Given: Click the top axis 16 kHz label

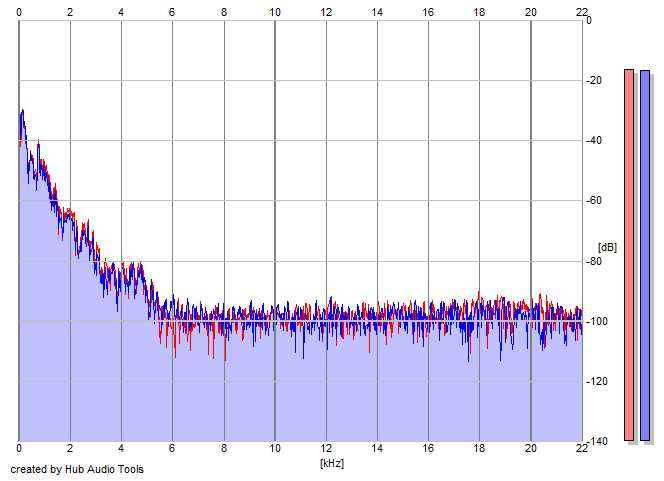Looking at the screenshot, I should pos(428,13).
